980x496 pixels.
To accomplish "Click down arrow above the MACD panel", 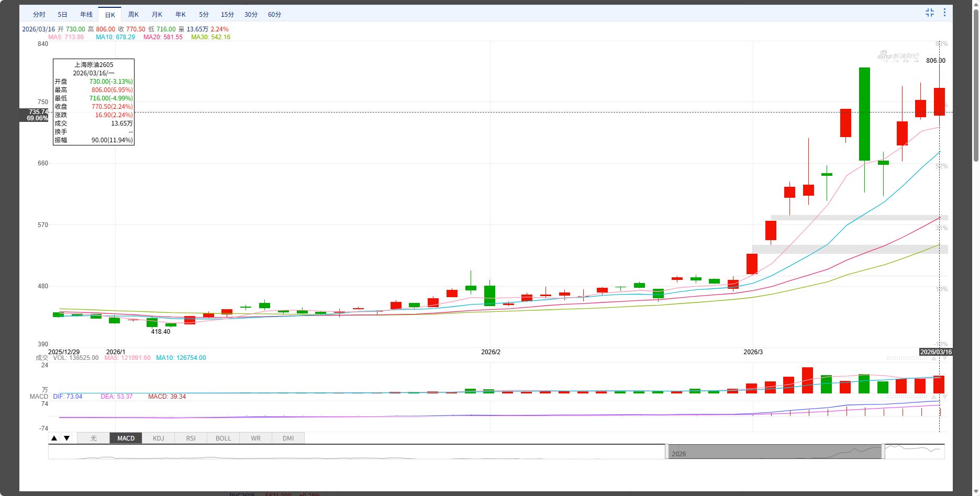I will tap(945, 397).
